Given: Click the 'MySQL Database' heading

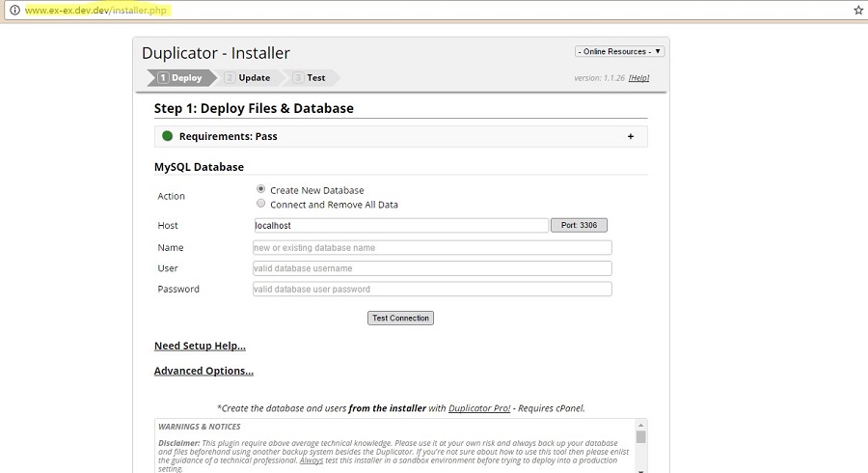Looking at the screenshot, I should 199,167.
